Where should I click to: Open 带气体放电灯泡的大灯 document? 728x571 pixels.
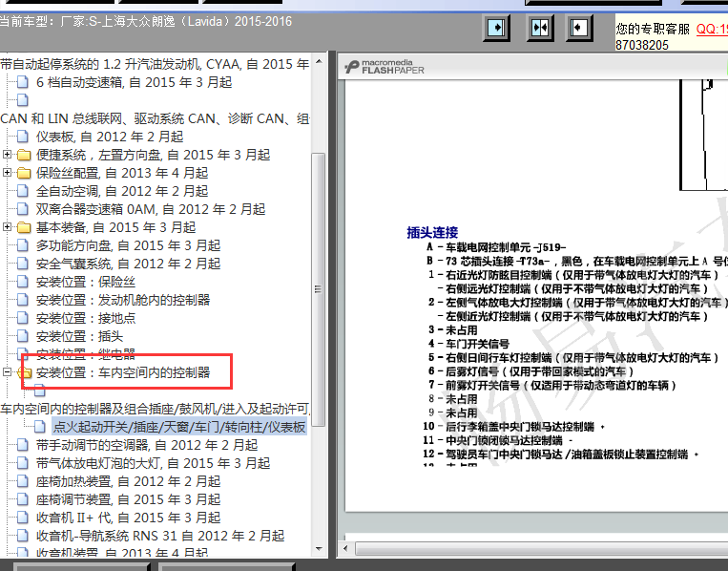coord(153,463)
